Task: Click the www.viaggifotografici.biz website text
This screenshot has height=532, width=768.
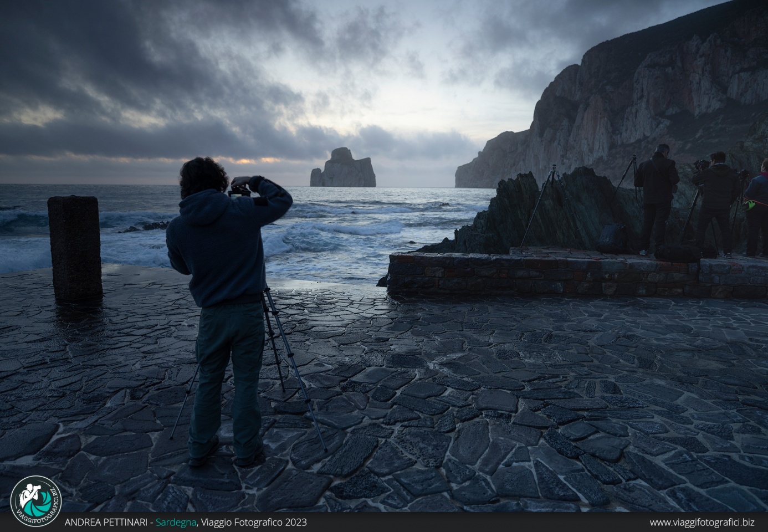Action: click(x=702, y=522)
